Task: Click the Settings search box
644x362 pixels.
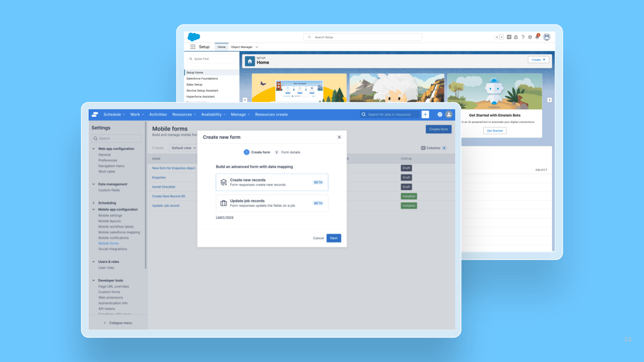Action: (117, 138)
